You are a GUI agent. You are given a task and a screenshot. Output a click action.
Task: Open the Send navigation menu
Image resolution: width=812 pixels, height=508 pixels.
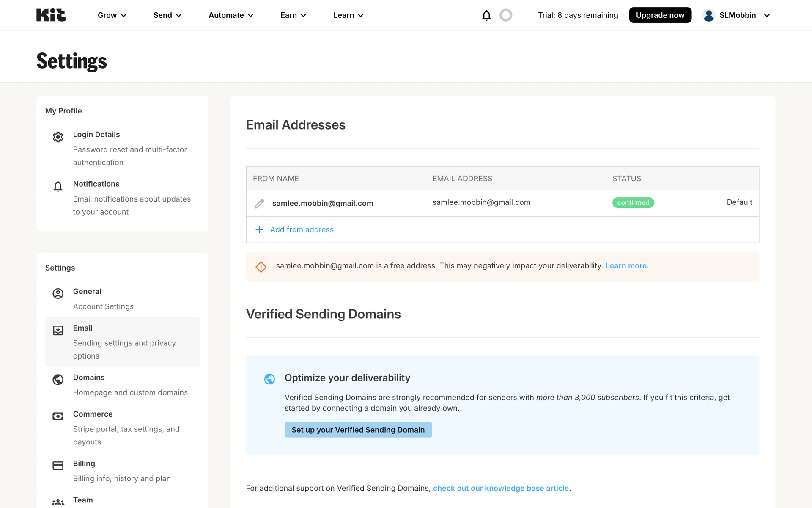click(x=167, y=15)
